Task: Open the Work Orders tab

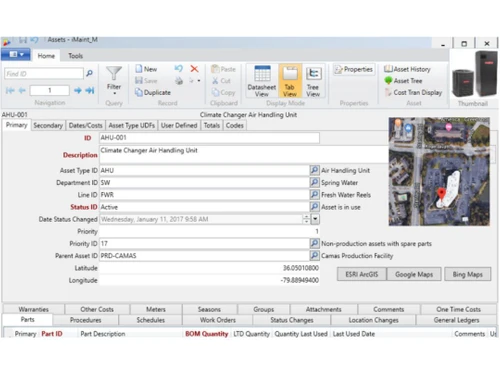Action: (218, 320)
